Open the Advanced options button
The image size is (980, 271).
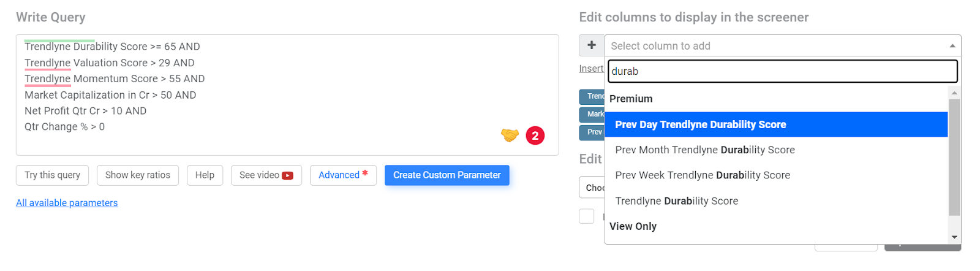click(343, 175)
